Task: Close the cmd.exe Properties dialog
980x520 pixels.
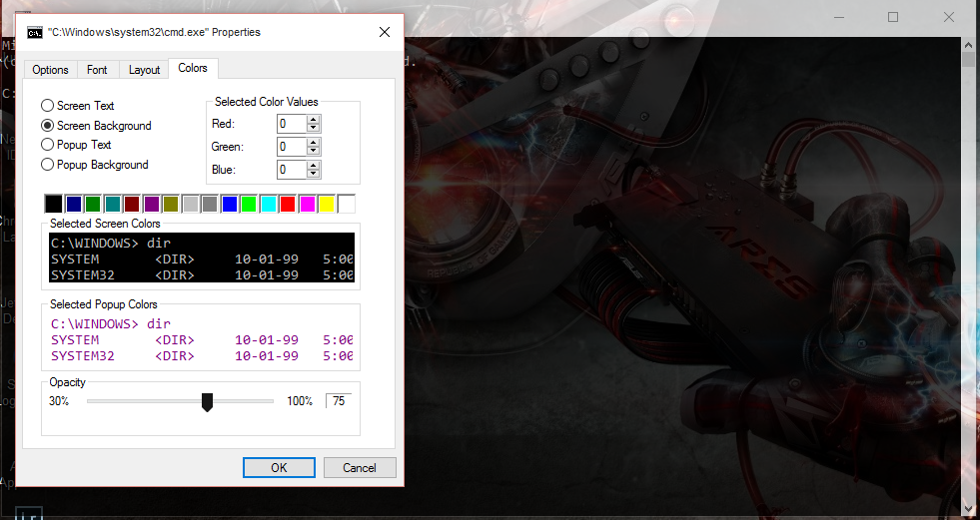Action: 385,32
